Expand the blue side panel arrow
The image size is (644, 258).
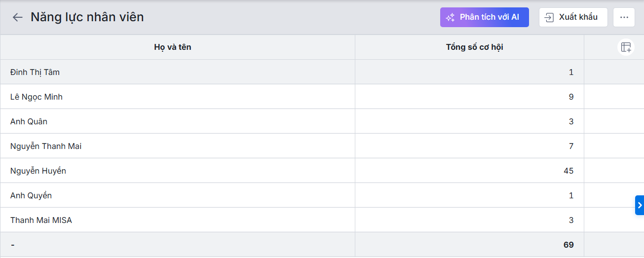click(640, 205)
